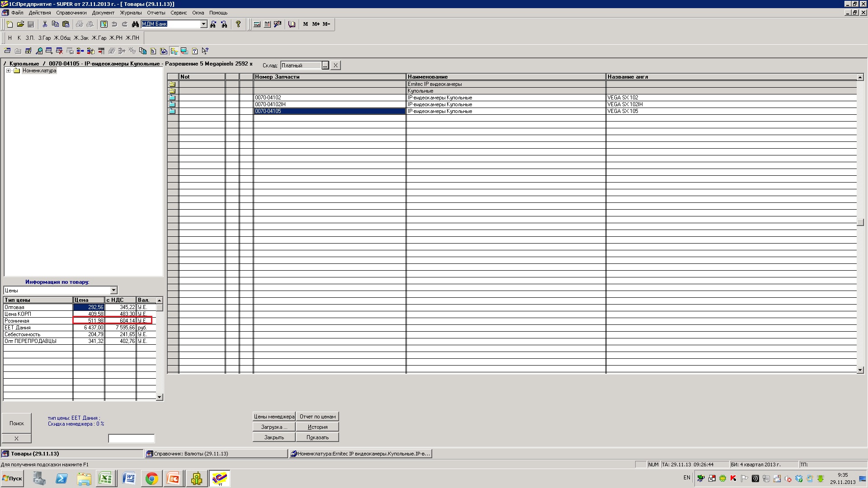Viewport: 868px width, 488px height.
Task: Open the Calendar toolbar icon
Action: (267, 24)
